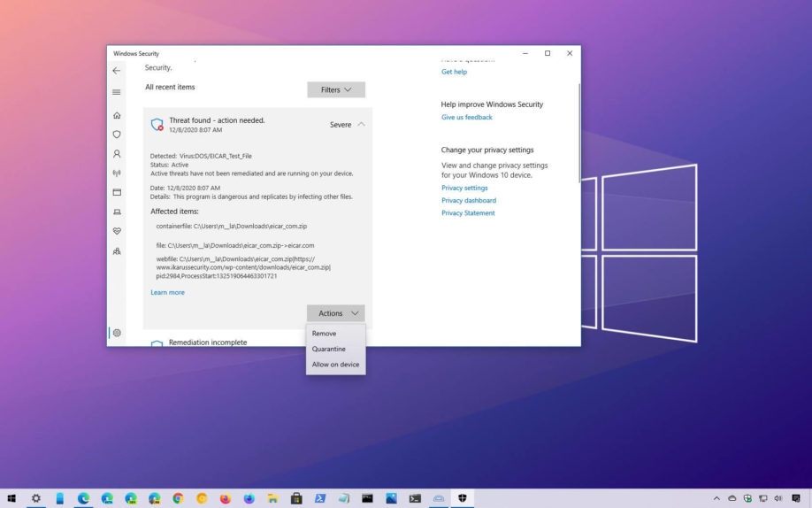The height and width of the screenshot is (508, 812).
Task: Open File Explorer from taskbar
Action: tap(272, 498)
